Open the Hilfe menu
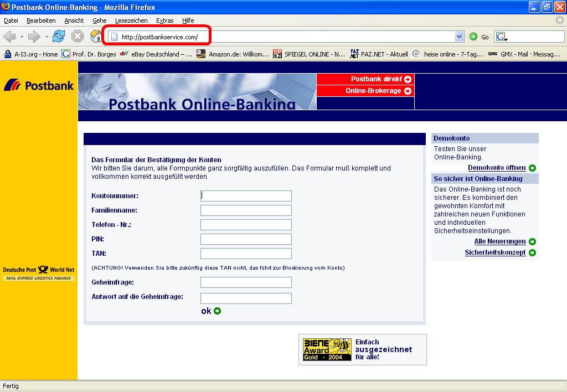This screenshot has width=567, height=392. (188, 20)
